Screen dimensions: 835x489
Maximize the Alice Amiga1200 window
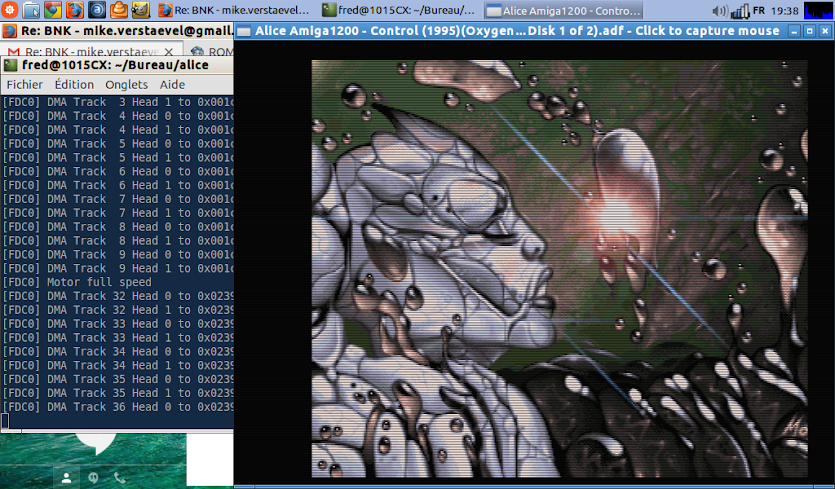point(809,31)
